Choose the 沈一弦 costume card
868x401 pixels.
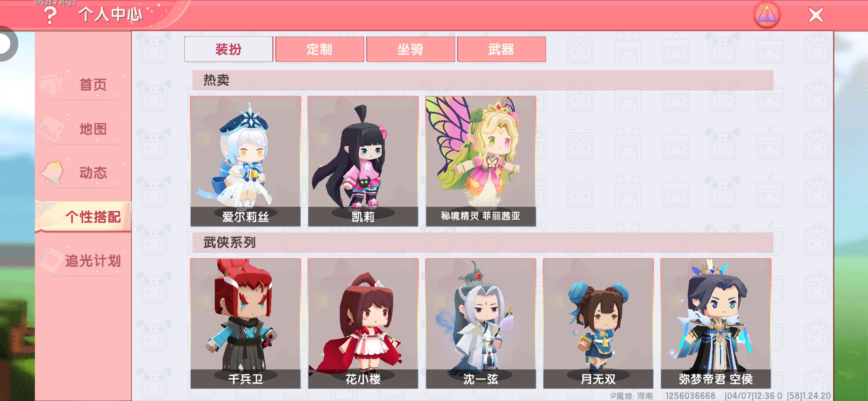coord(481,323)
